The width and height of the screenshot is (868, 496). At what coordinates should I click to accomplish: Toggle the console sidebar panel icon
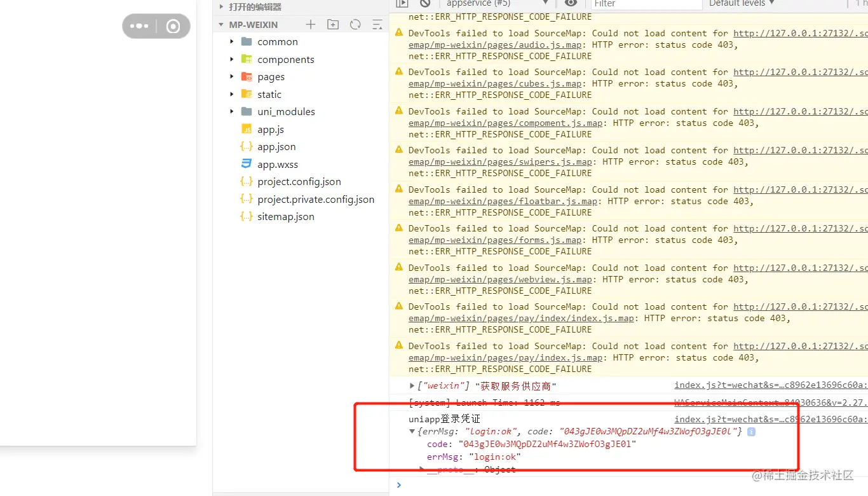402,3
